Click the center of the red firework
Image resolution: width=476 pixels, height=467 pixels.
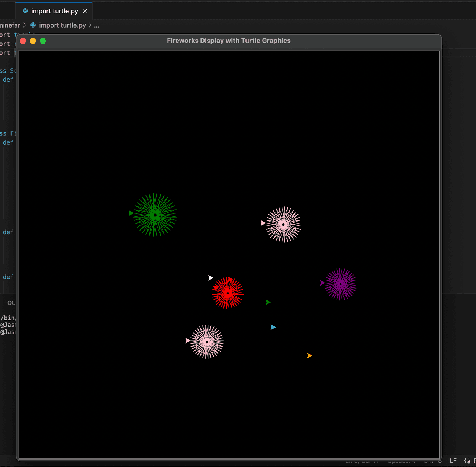(x=228, y=293)
